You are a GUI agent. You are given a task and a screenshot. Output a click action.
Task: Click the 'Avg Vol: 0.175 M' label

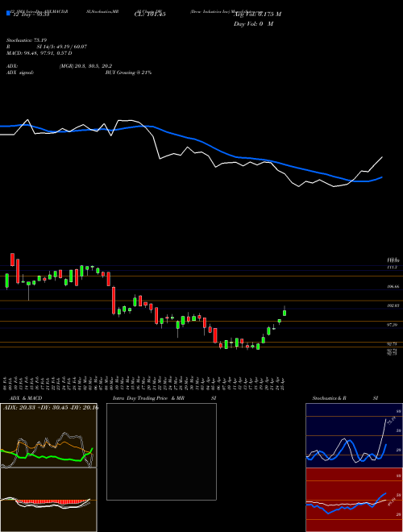257,15
